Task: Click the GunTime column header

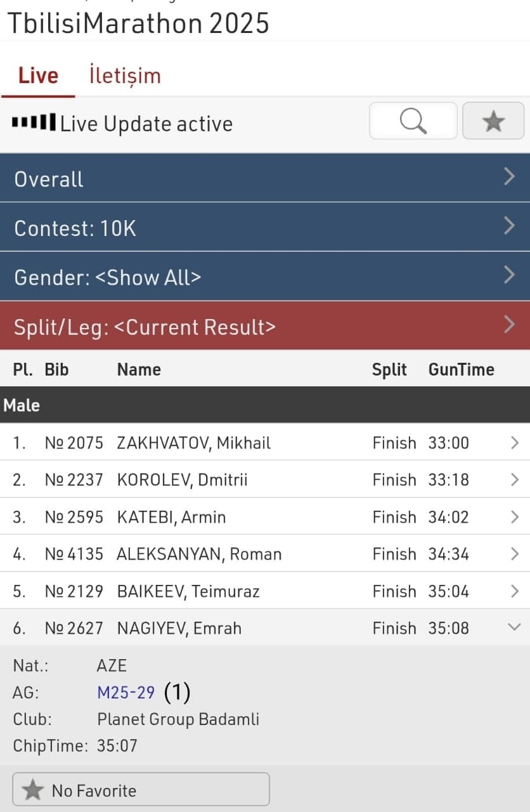Action: click(461, 369)
